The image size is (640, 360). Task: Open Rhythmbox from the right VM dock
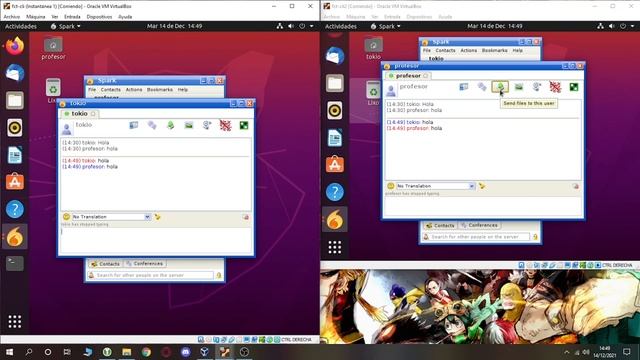pyautogui.click(x=335, y=110)
